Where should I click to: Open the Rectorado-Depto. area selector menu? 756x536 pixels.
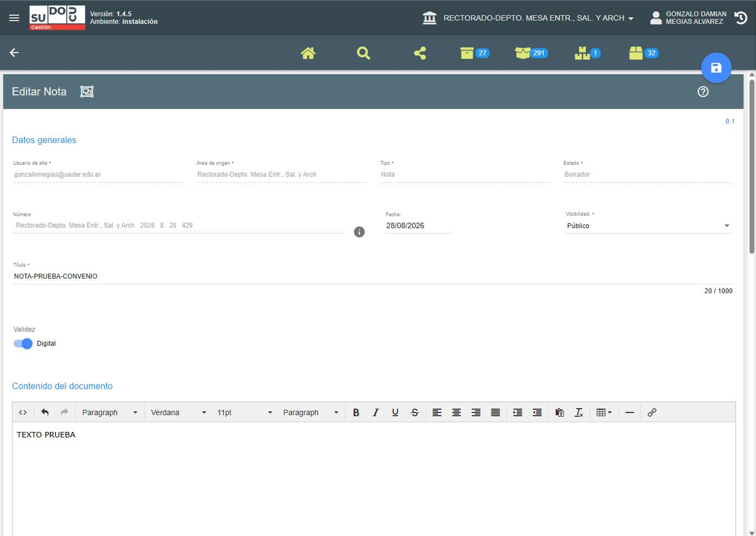[528, 18]
